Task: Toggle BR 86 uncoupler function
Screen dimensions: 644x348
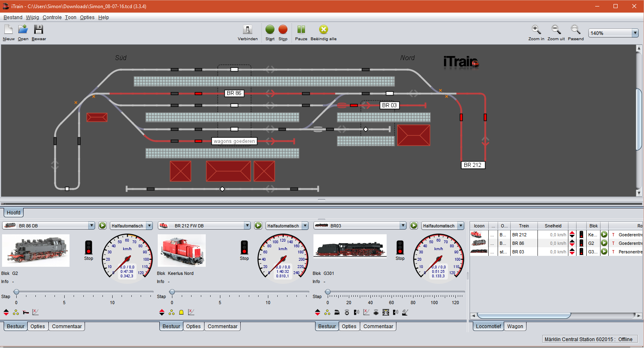Action: [x=26, y=312]
